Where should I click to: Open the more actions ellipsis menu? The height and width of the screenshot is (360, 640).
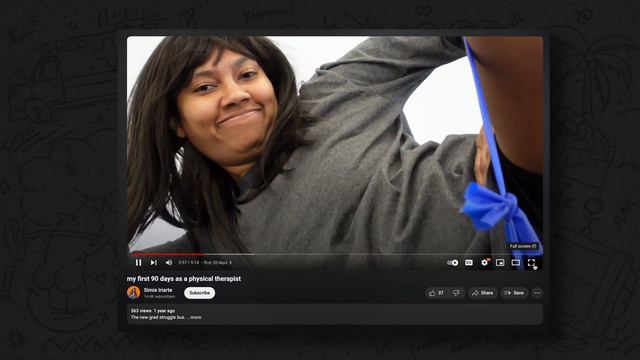pos(537,293)
